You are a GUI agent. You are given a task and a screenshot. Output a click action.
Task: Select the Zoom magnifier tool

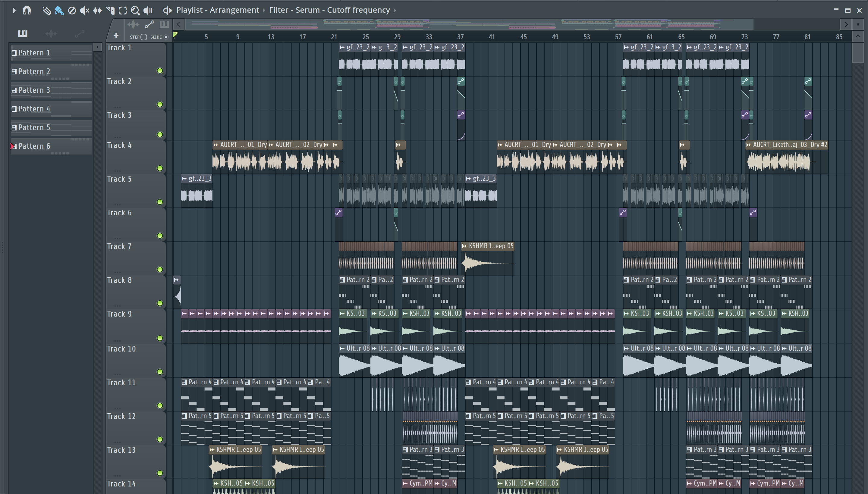(x=135, y=11)
